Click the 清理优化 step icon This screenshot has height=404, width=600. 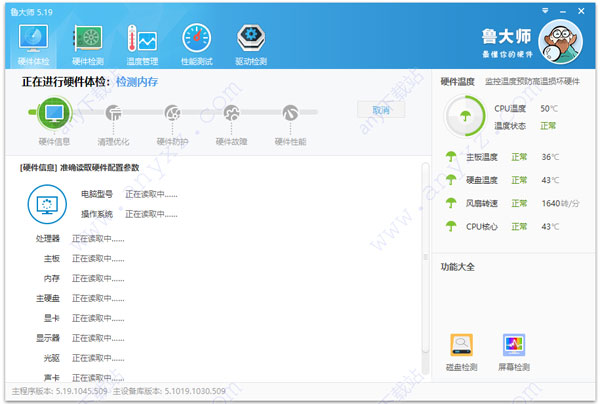113,113
